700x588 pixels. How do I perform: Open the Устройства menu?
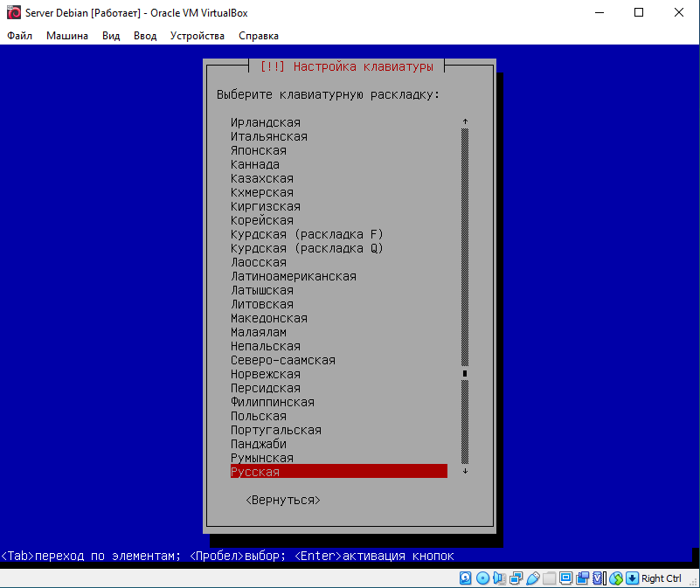point(197,36)
